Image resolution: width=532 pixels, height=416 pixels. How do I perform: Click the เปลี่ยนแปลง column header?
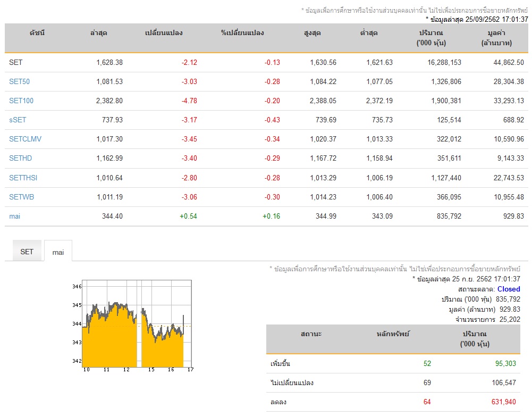coord(164,33)
